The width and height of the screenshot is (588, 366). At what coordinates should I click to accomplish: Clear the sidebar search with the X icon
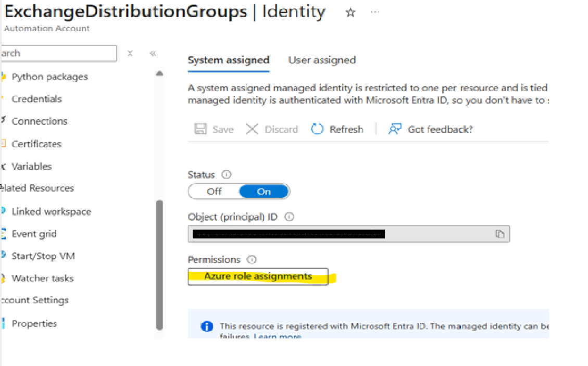coord(130,53)
